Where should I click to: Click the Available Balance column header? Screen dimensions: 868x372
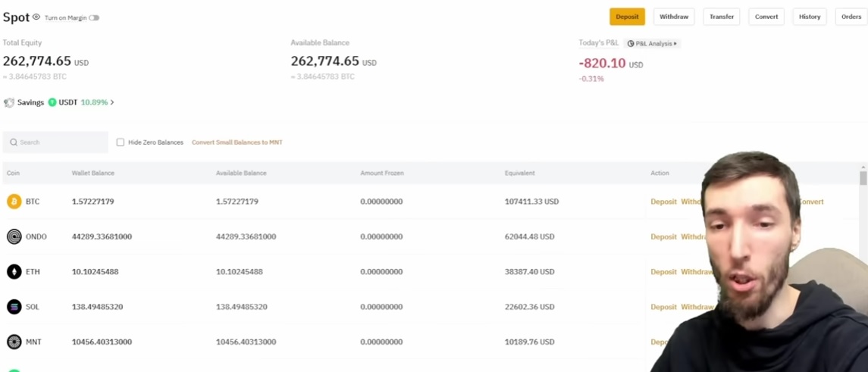point(241,173)
